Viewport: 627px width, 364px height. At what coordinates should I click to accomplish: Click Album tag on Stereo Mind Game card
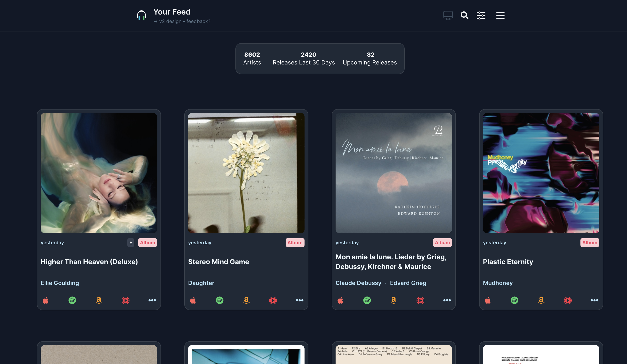295,243
